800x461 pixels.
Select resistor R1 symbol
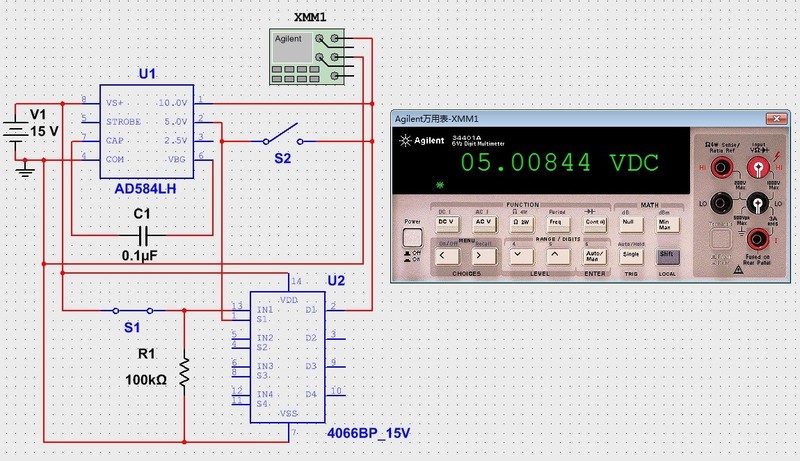coord(184,372)
